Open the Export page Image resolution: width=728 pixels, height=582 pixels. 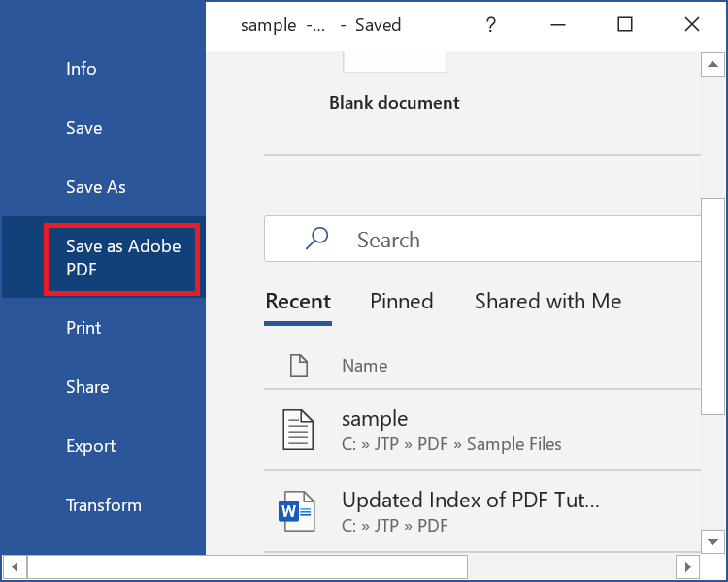[90, 446]
